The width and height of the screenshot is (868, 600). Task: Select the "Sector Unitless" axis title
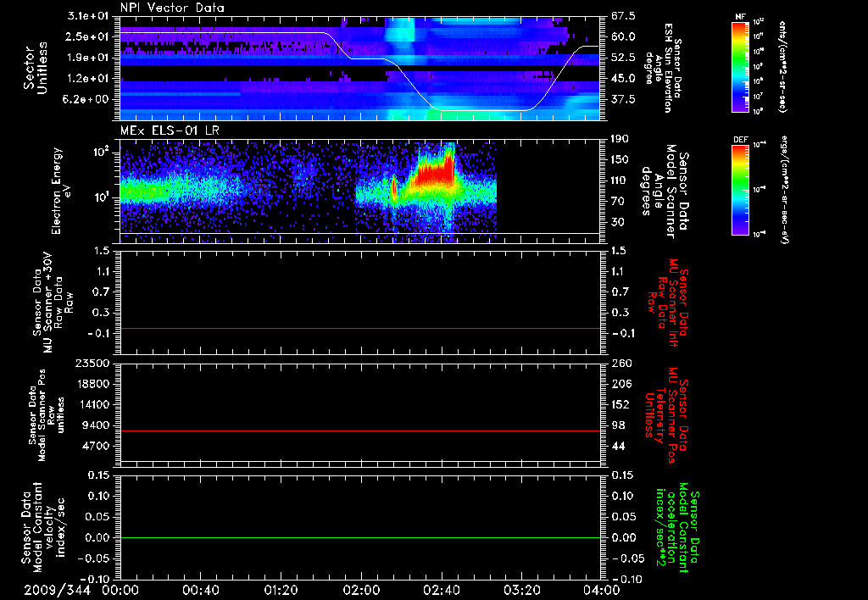point(36,68)
